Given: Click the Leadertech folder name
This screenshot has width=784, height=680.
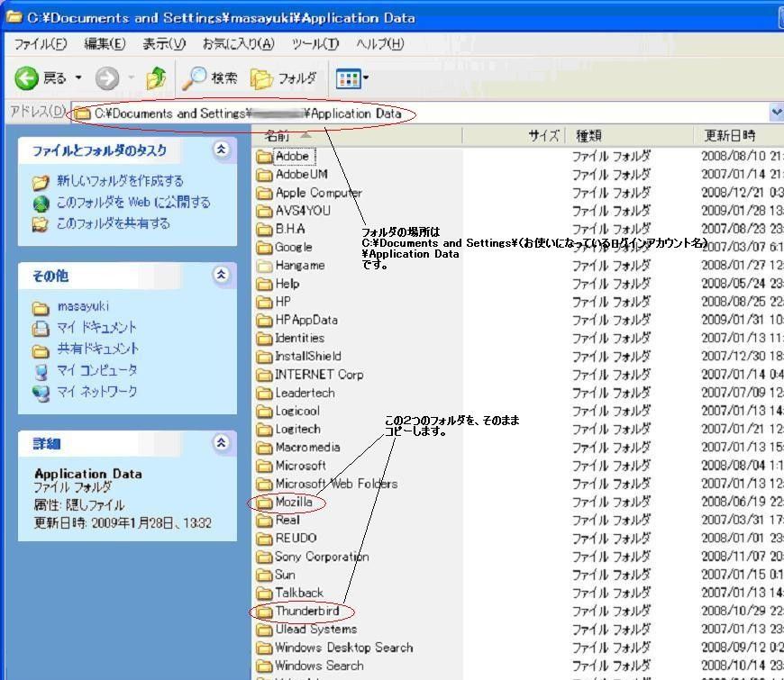Looking at the screenshot, I should click(x=305, y=393).
